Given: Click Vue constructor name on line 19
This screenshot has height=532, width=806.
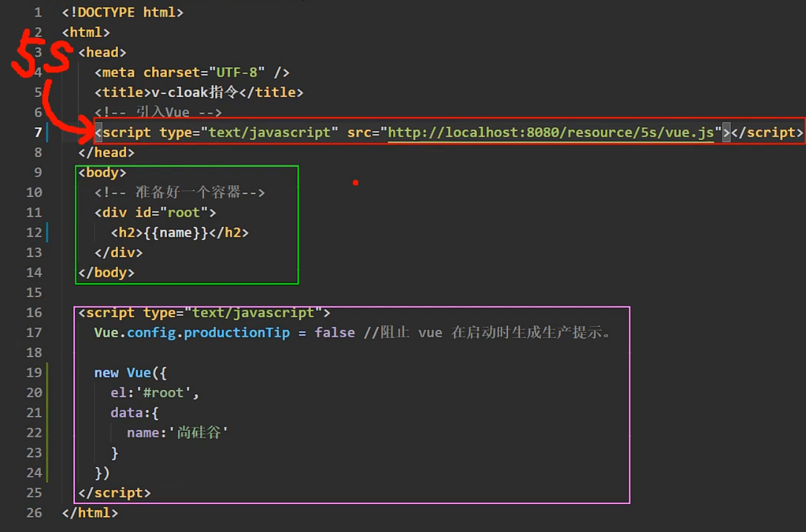Looking at the screenshot, I should pyautogui.click(x=139, y=373).
